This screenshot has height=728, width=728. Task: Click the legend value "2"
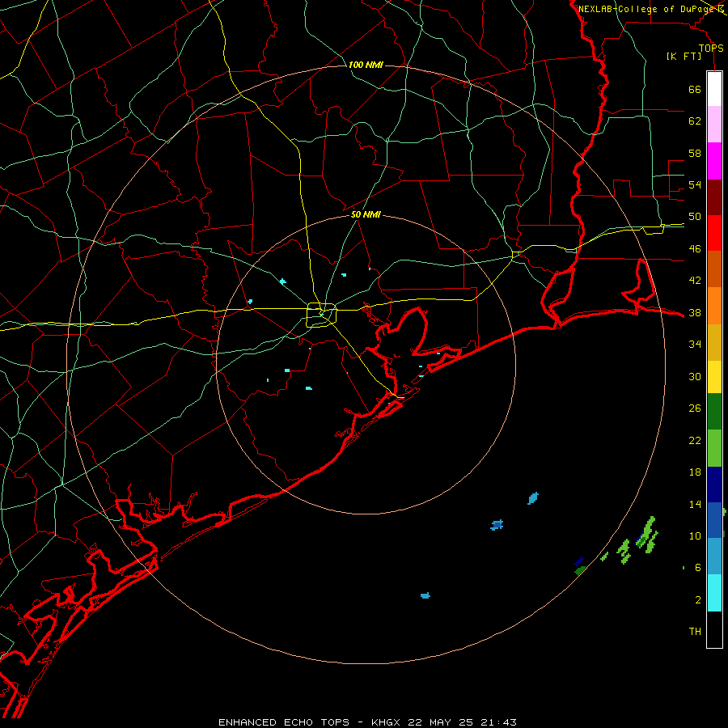pos(698,599)
